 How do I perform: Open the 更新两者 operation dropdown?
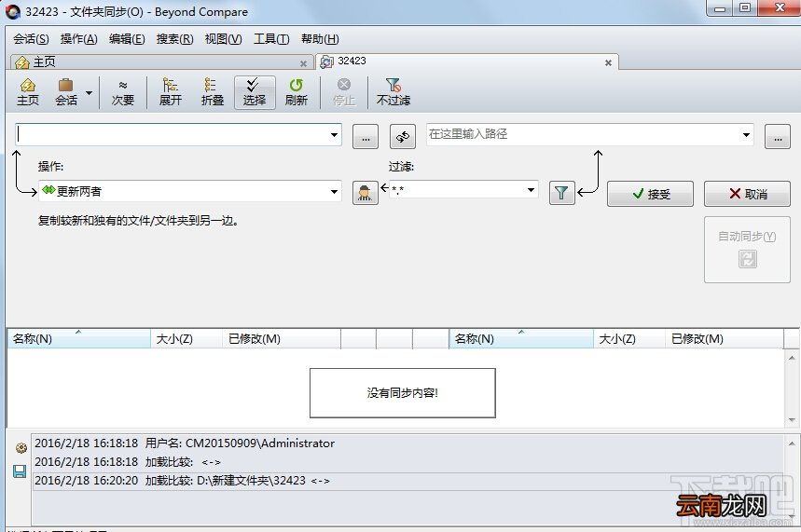tap(190, 191)
